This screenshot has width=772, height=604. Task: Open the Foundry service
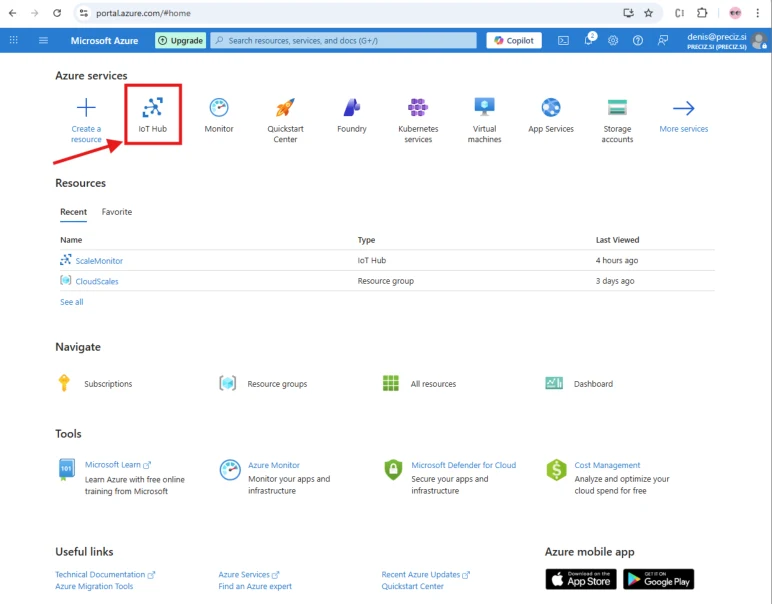pyautogui.click(x=352, y=115)
